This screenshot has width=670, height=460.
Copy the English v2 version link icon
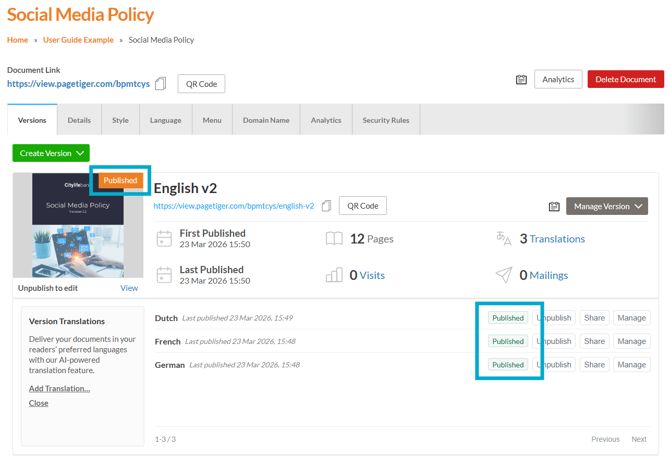click(x=326, y=206)
